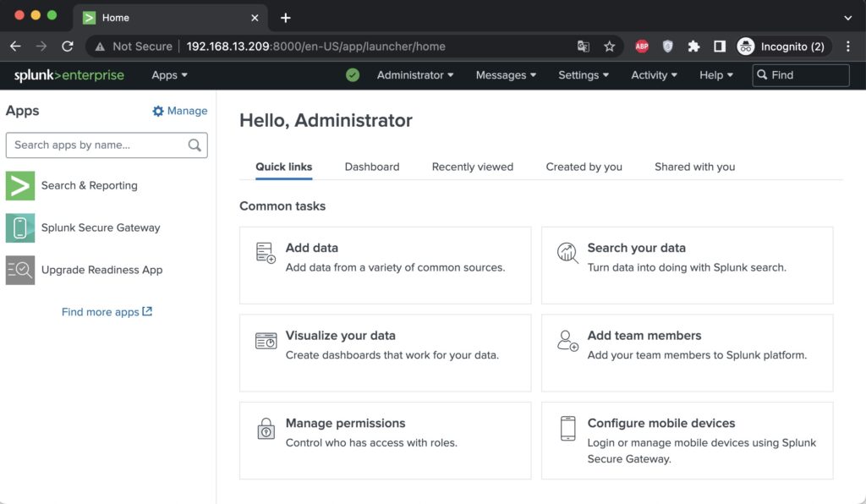Expand the Settings dropdown
Viewport: 866px width, 504px height.
coord(584,75)
